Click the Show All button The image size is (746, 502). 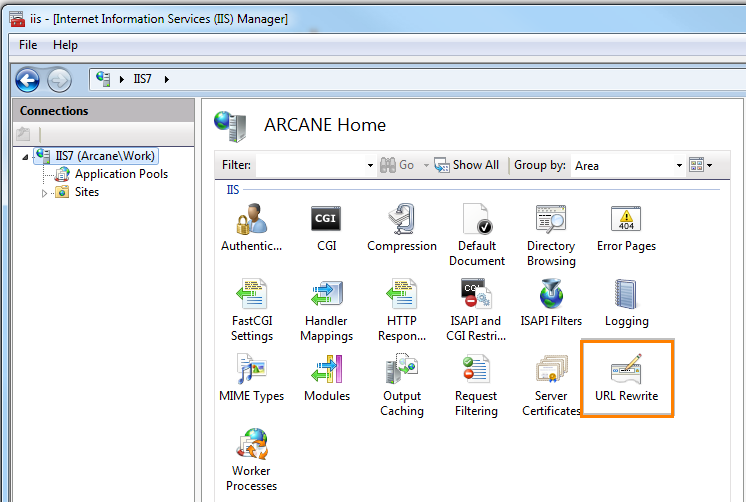(x=467, y=165)
